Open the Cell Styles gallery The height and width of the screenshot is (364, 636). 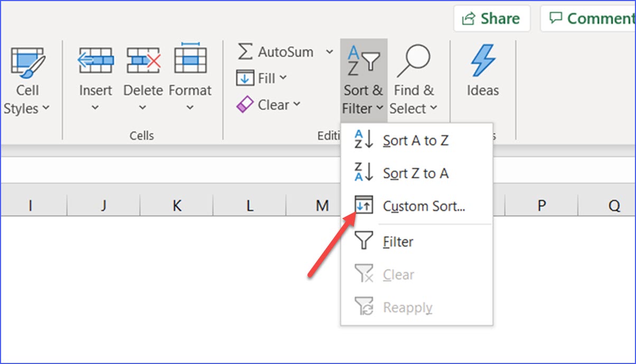[x=26, y=79]
